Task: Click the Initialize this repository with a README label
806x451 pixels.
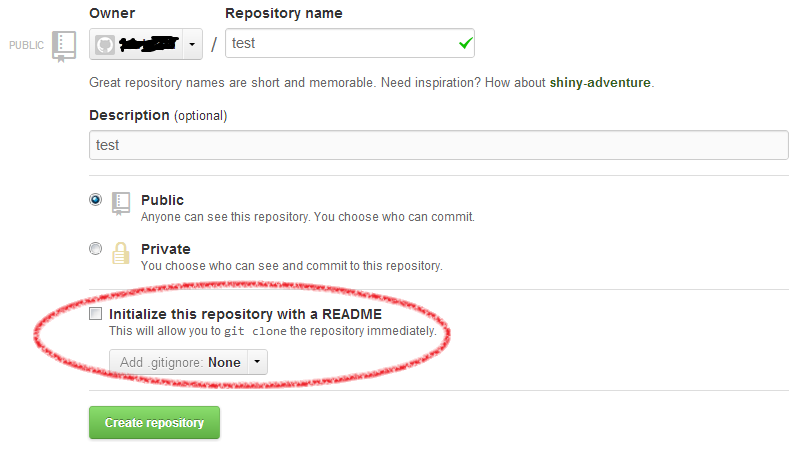Action: click(245, 314)
